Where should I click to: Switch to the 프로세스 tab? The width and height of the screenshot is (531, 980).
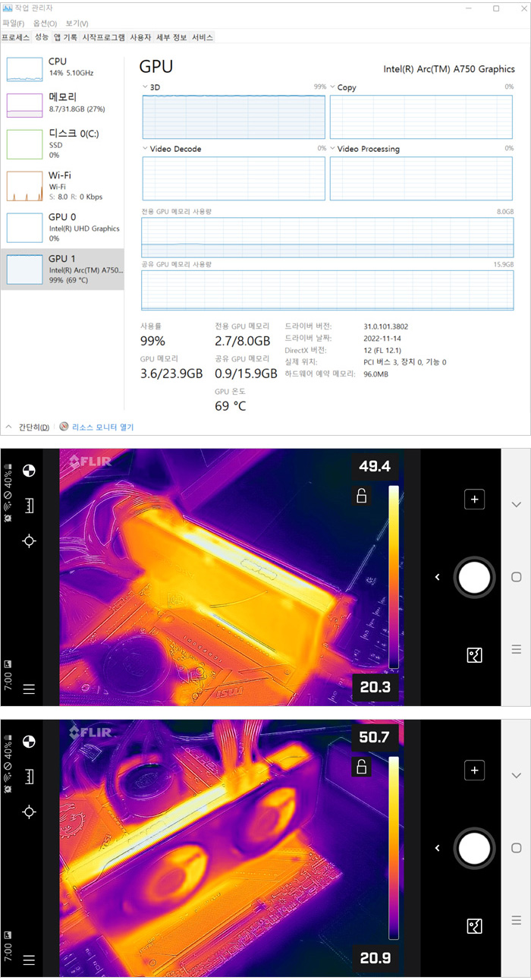[16, 37]
